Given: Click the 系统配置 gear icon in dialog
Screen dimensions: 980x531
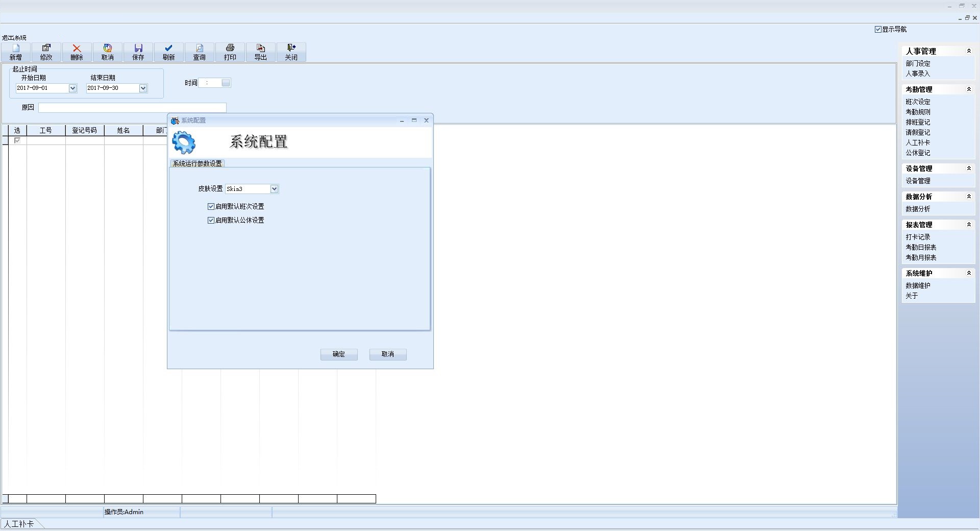Looking at the screenshot, I should 184,142.
